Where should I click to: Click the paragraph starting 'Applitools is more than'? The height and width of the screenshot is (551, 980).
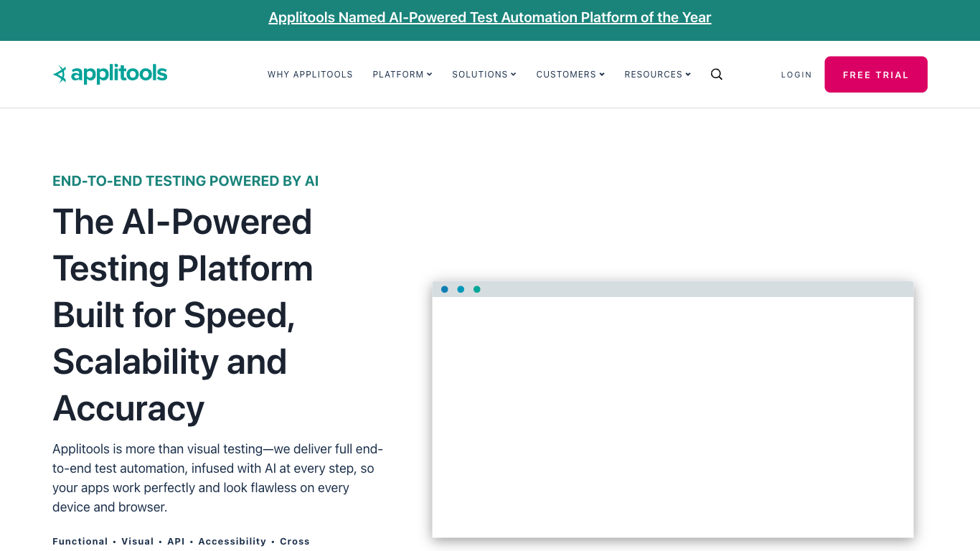(218, 478)
